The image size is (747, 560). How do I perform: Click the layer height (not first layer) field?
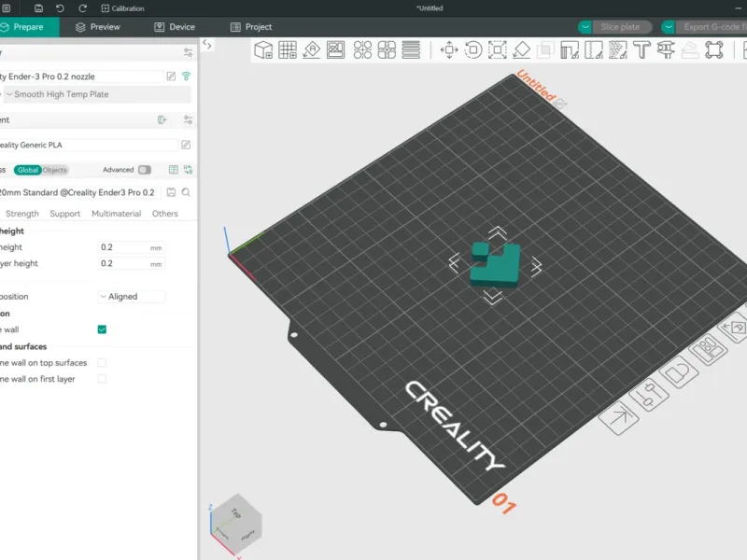tap(132, 247)
